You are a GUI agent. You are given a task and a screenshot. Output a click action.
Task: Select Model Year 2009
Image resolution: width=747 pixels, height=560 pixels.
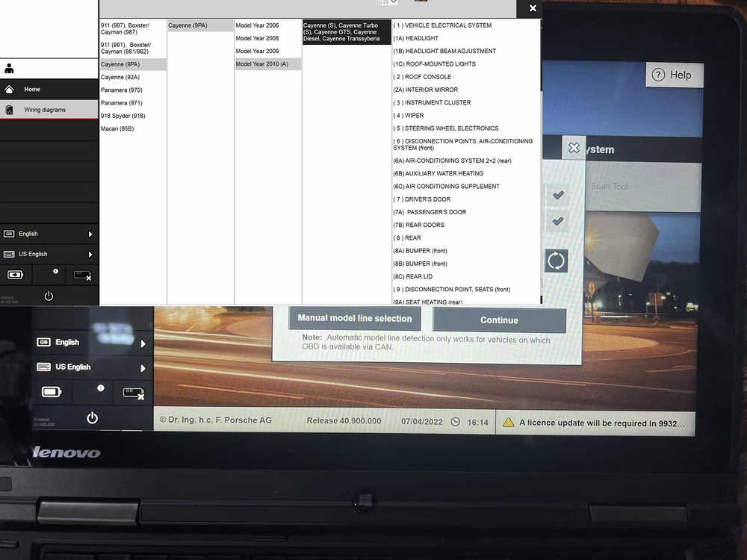[x=267, y=52]
